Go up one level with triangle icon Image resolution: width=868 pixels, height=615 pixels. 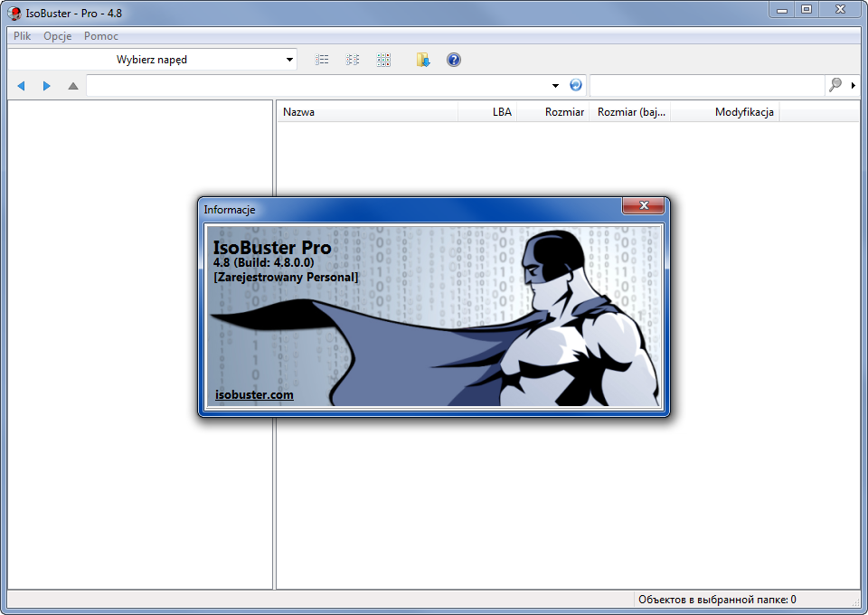(73, 86)
